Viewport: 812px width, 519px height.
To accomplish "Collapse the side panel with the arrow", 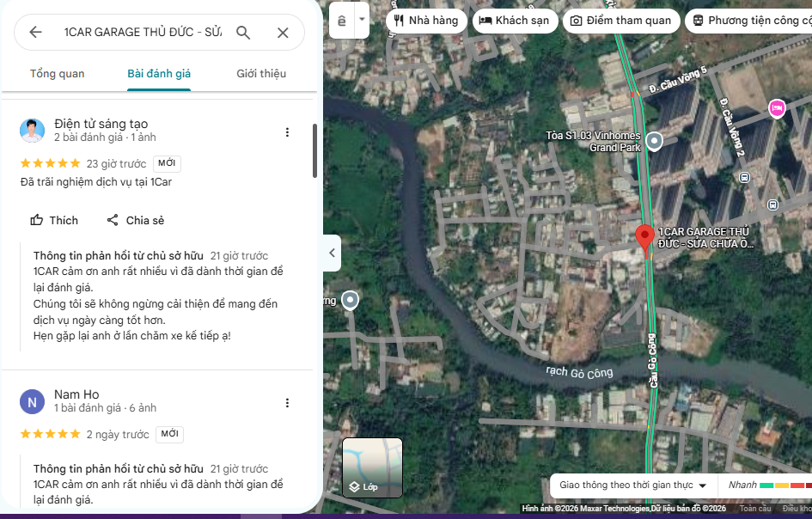I will (332, 253).
